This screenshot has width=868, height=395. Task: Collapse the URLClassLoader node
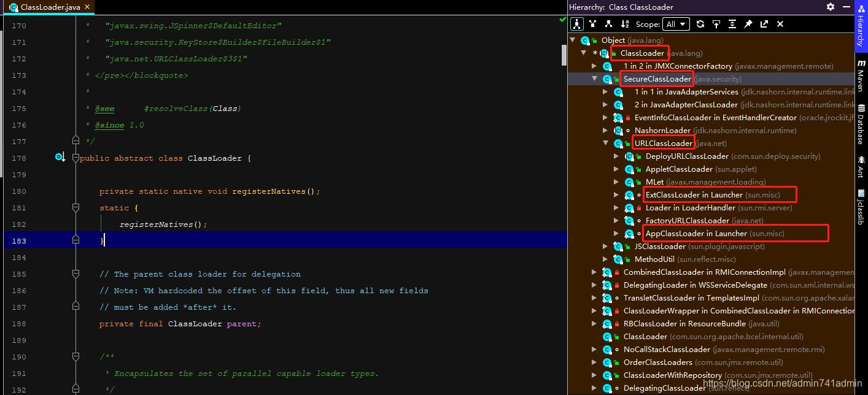point(605,143)
